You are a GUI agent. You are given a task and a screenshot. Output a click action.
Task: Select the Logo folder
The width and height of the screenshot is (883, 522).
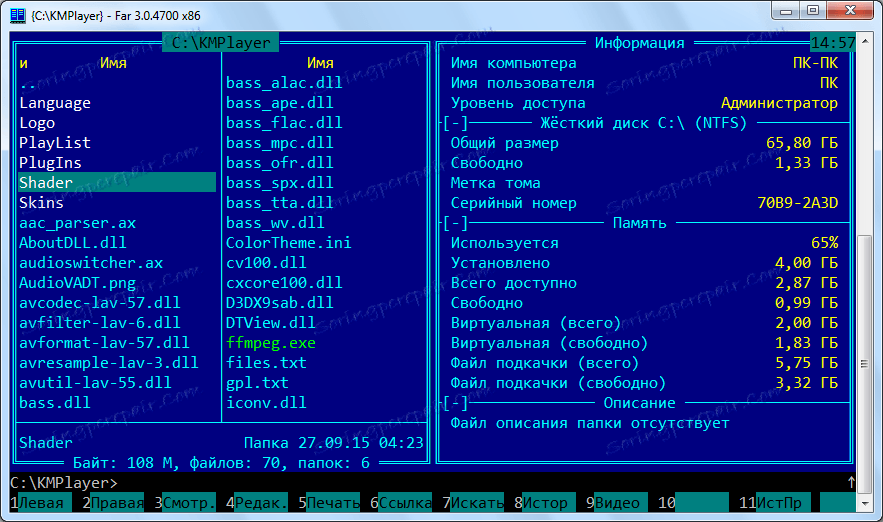(37, 123)
